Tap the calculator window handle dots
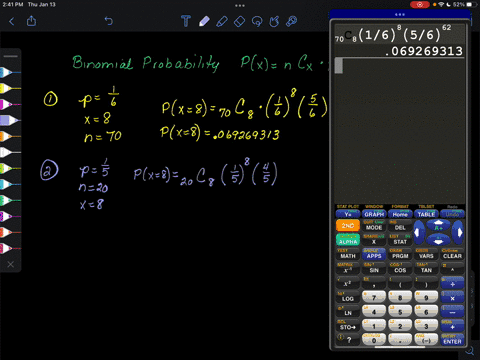This screenshot has width=480, height=360. coord(400,14)
